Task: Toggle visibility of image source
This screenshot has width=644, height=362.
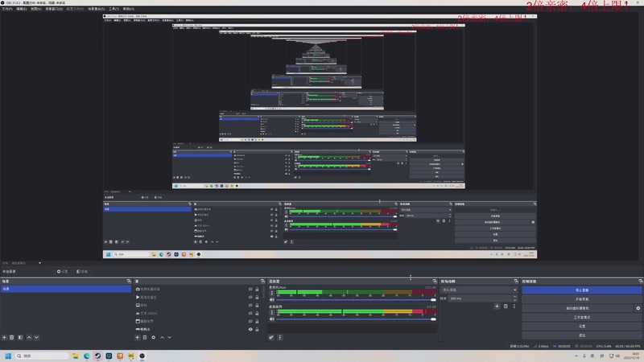Action: (x=250, y=305)
